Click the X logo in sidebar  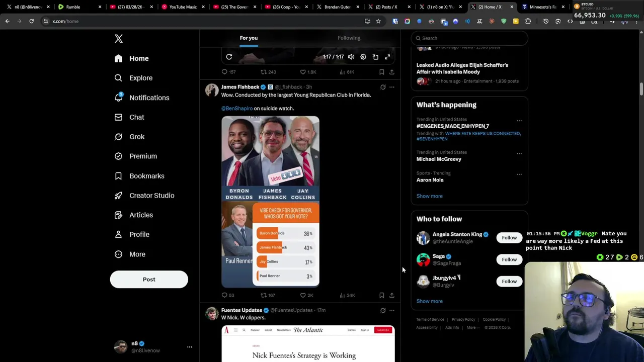(118, 39)
